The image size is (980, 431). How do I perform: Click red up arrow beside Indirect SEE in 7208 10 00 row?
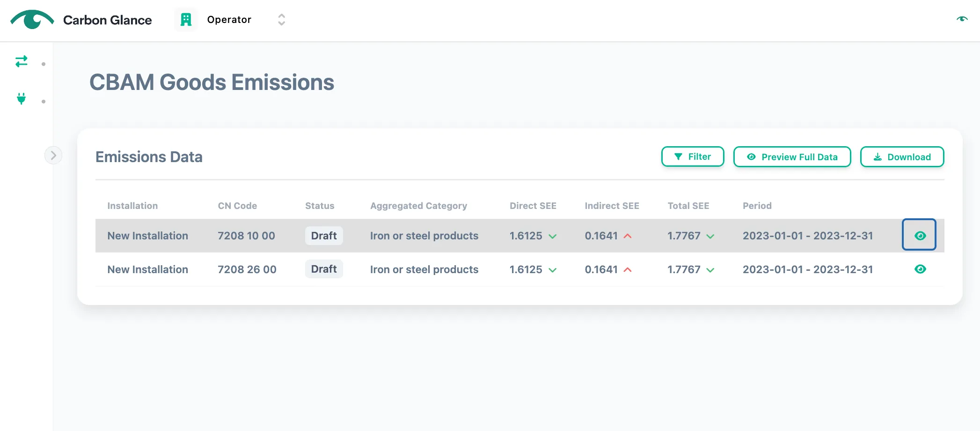pyautogui.click(x=628, y=236)
